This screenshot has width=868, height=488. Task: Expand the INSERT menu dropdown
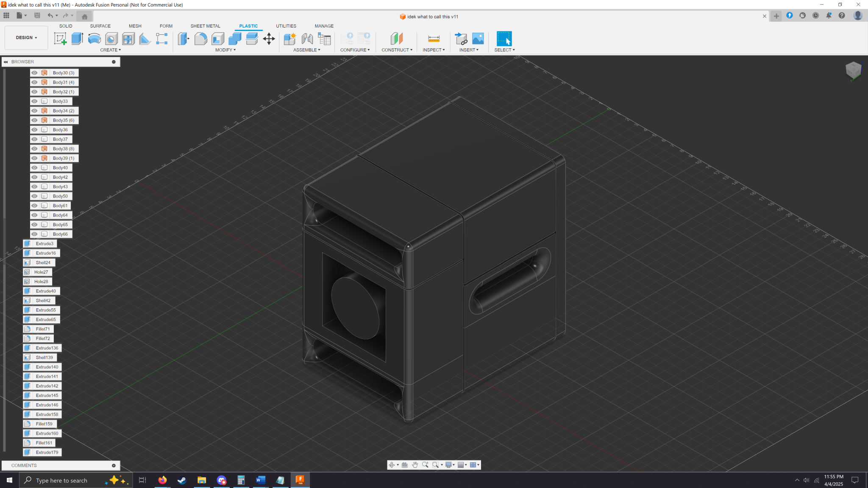click(x=469, y=50)
